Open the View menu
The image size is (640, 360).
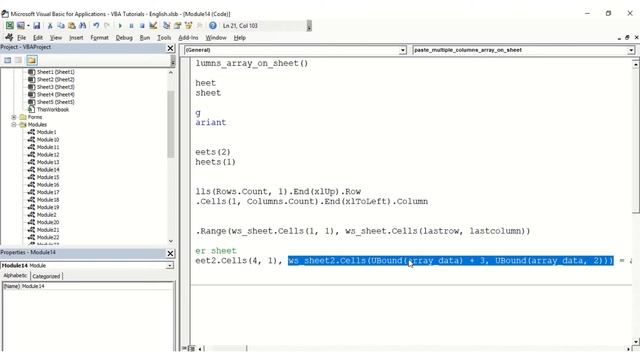[56, 38]
